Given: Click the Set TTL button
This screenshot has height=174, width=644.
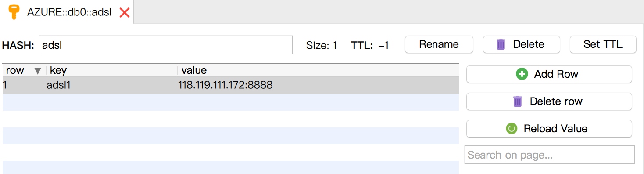Looking at the screenshot, I should coord(603,44).
